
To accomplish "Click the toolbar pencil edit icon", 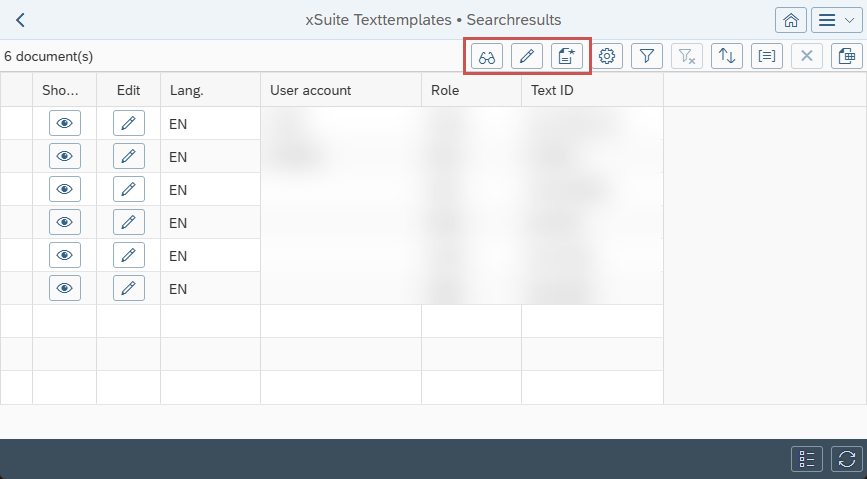I will 527,56.
